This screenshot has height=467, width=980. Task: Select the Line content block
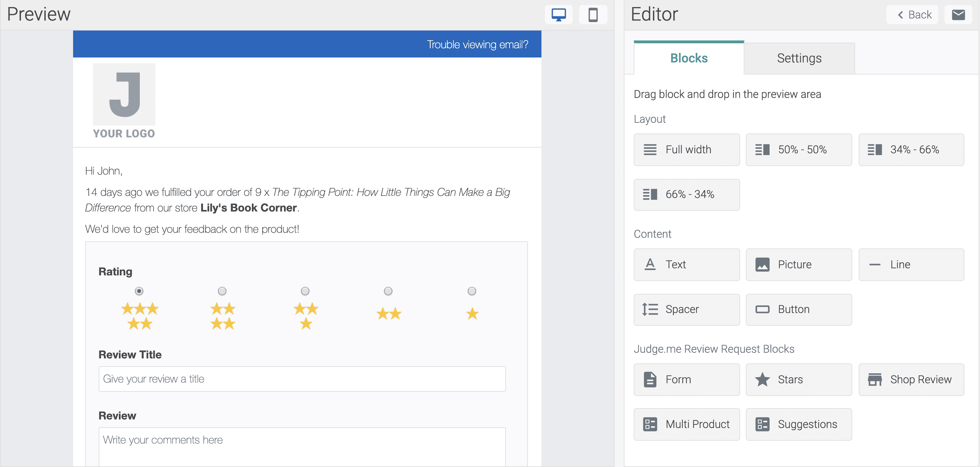point(911,264)
